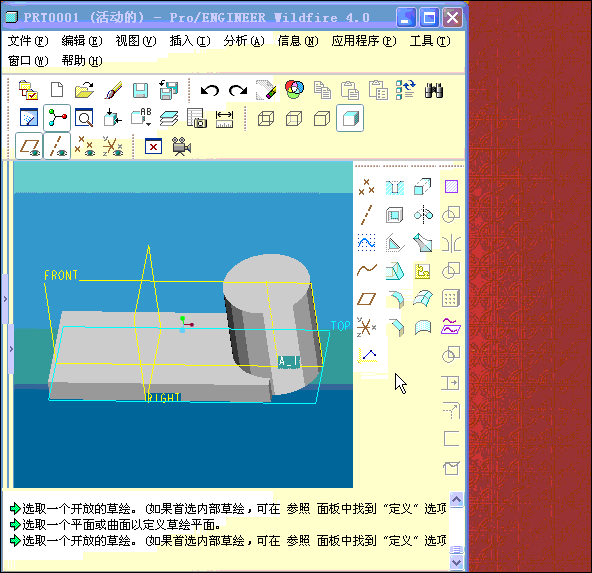Open the 插入(I) menu

tap(190, 41)
